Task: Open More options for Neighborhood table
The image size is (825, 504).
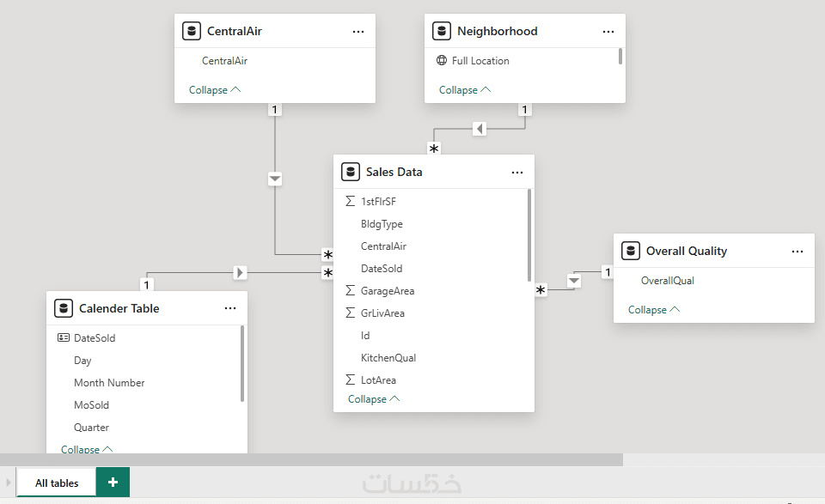Action: [x=608, y=32]
